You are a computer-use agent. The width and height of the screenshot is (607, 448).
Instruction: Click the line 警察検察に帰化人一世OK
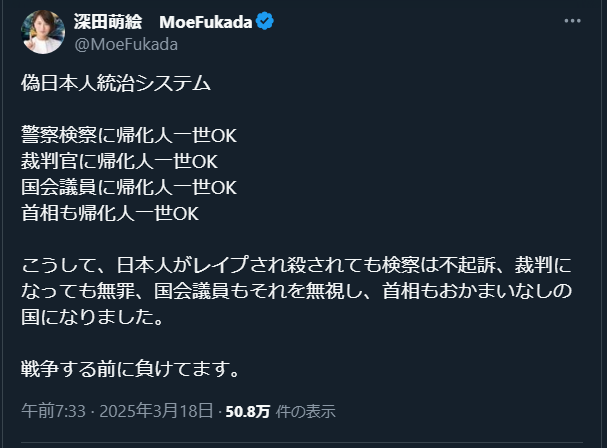pos(129,136)
